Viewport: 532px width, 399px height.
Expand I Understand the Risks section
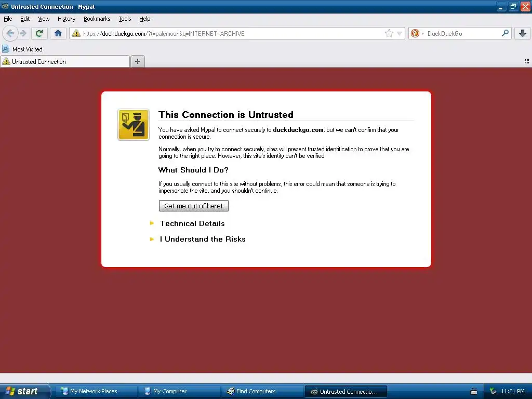[x=203, y=239]
